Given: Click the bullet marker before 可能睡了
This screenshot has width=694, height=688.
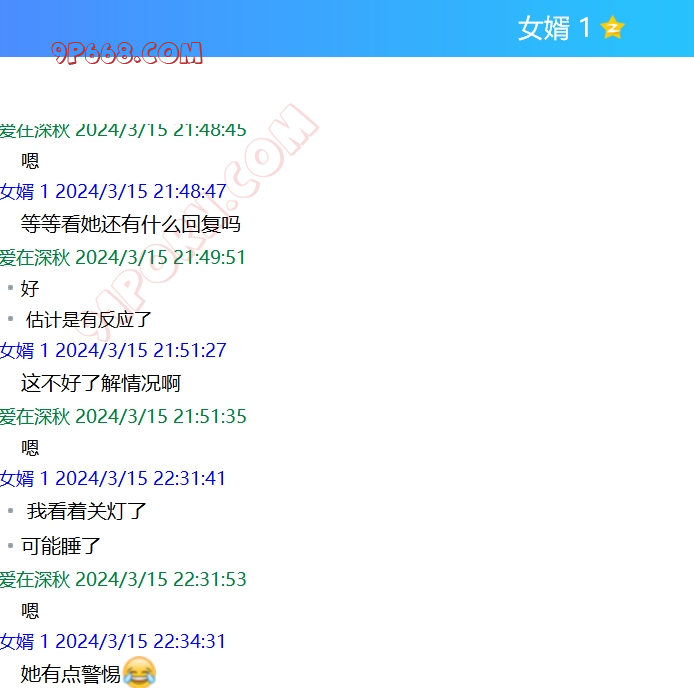Looking at the screenshot, I should 10,546.
